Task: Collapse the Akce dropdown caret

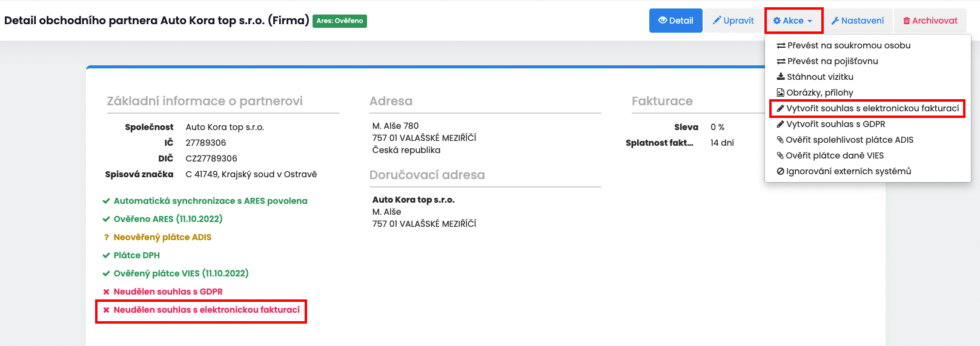Action: [x=810, y=21]
